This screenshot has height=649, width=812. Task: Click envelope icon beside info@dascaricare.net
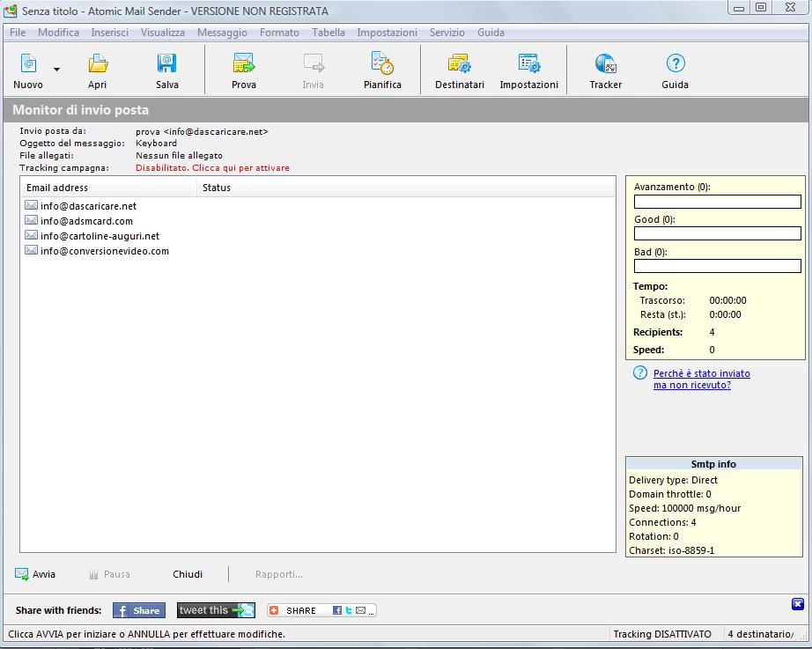point(31,205)
